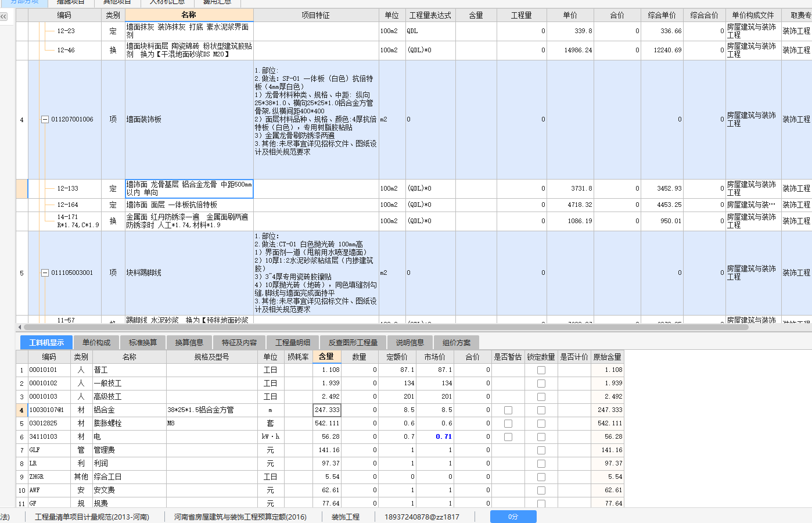812x523 pixels.
Task: Select quota row code 12-133
Action: click(x=67, y=188)
